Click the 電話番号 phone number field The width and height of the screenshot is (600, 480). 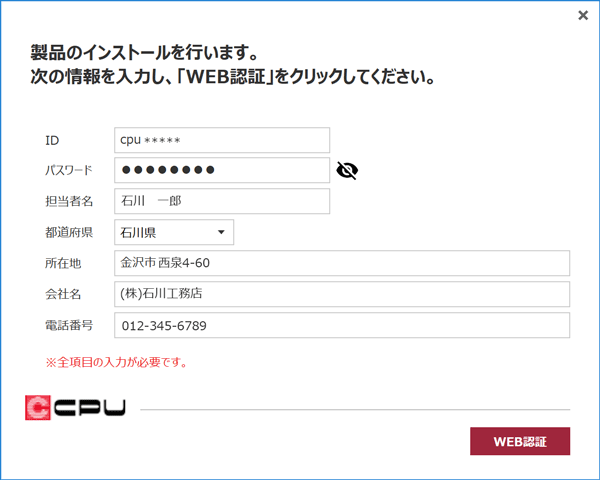[342, 325]
